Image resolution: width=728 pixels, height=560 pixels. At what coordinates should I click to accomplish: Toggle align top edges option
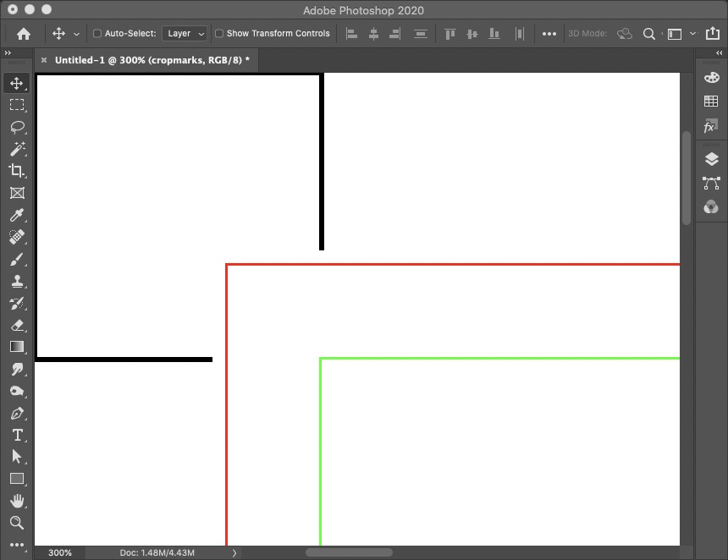[x=449, y=33]
